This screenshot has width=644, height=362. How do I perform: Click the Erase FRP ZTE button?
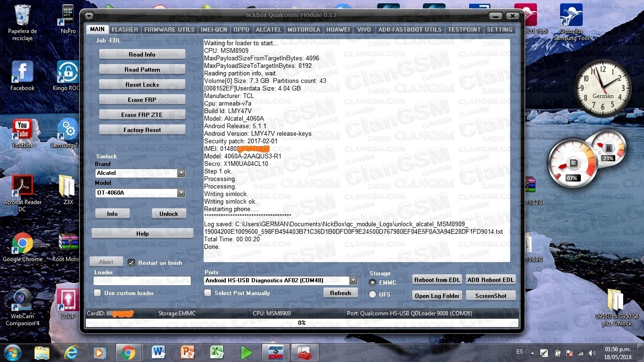pyautogui.click(x=142, y=115)
